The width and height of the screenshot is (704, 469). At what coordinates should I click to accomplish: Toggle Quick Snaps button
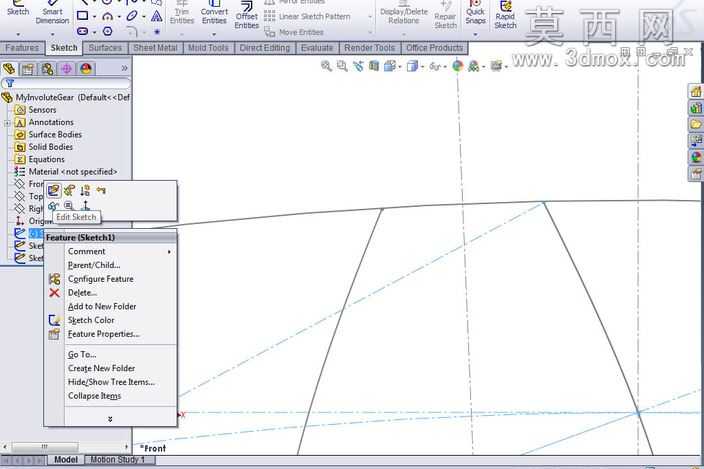click(x=475, y=11)
